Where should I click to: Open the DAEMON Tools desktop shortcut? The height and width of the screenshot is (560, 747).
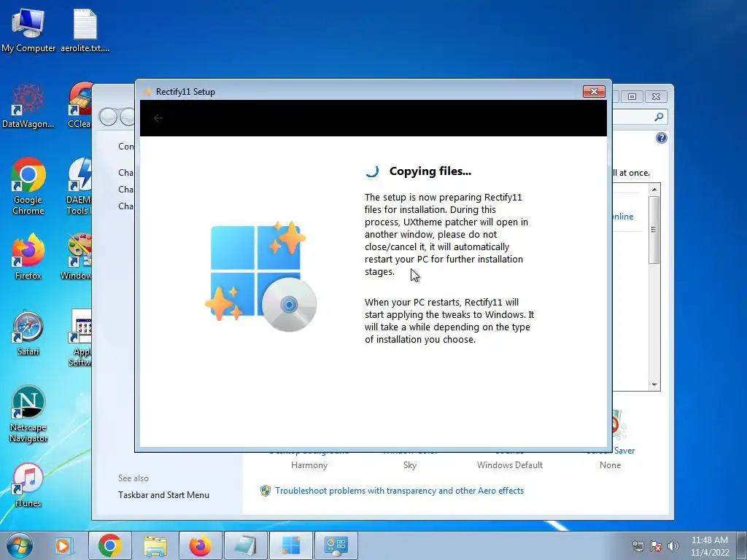(x=79, y=186)
